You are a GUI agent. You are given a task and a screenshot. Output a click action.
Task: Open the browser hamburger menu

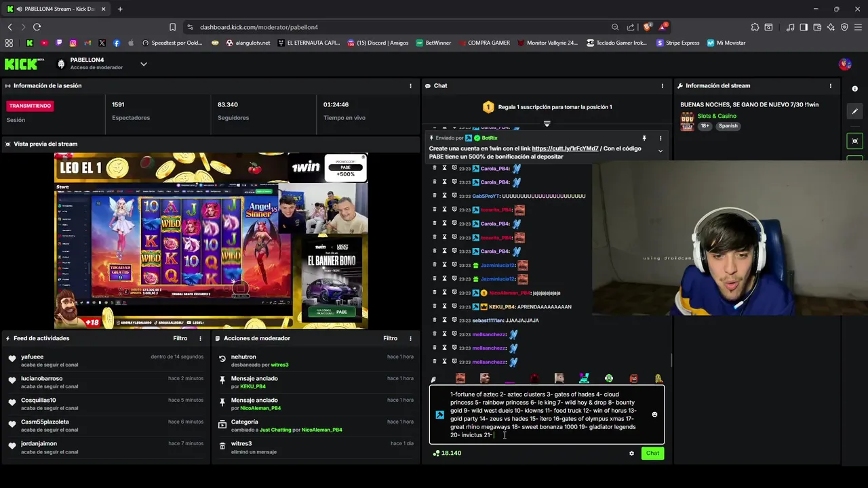point(858,27)
